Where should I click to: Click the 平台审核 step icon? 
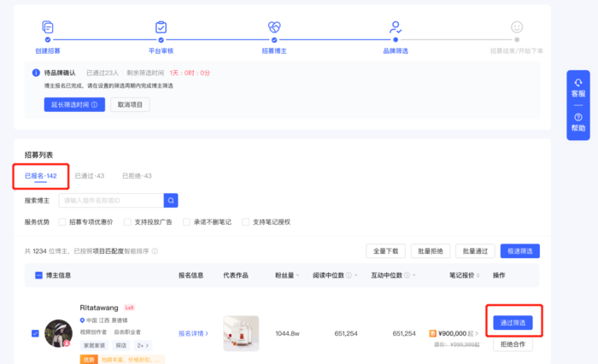[x=161, y=27]
